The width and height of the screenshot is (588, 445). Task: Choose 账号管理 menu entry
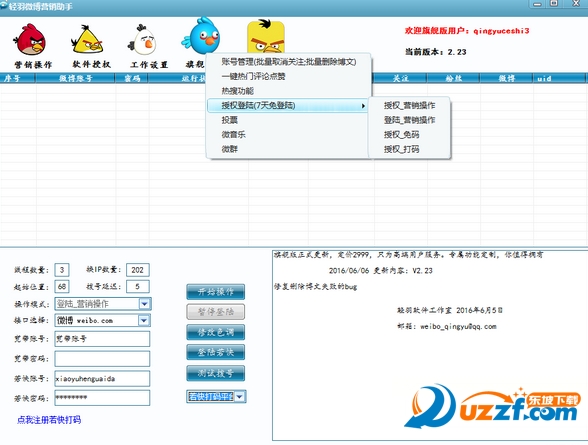(x=288, y=62)
